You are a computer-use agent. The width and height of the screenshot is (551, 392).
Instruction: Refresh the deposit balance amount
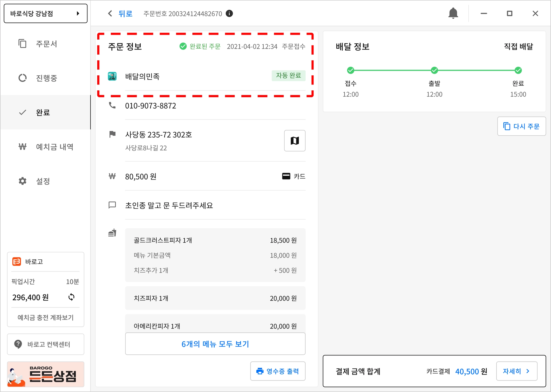pyautogui.click(x=71, y=297)
